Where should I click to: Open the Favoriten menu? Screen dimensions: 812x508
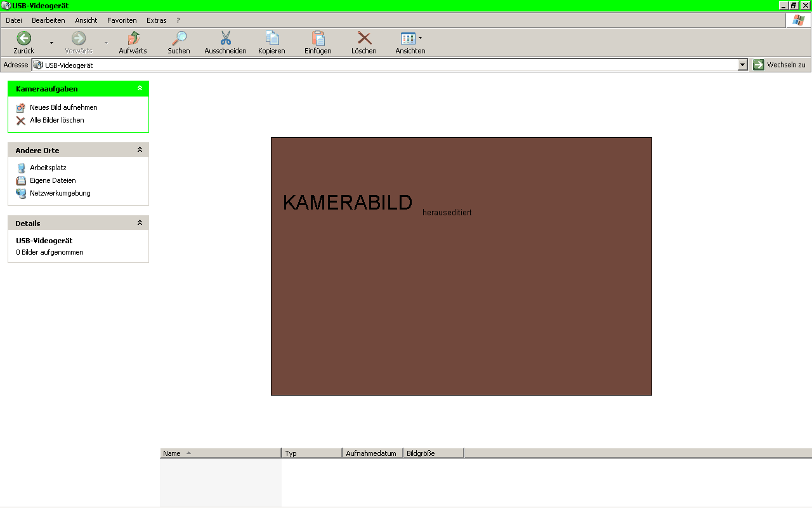point(122,20)
